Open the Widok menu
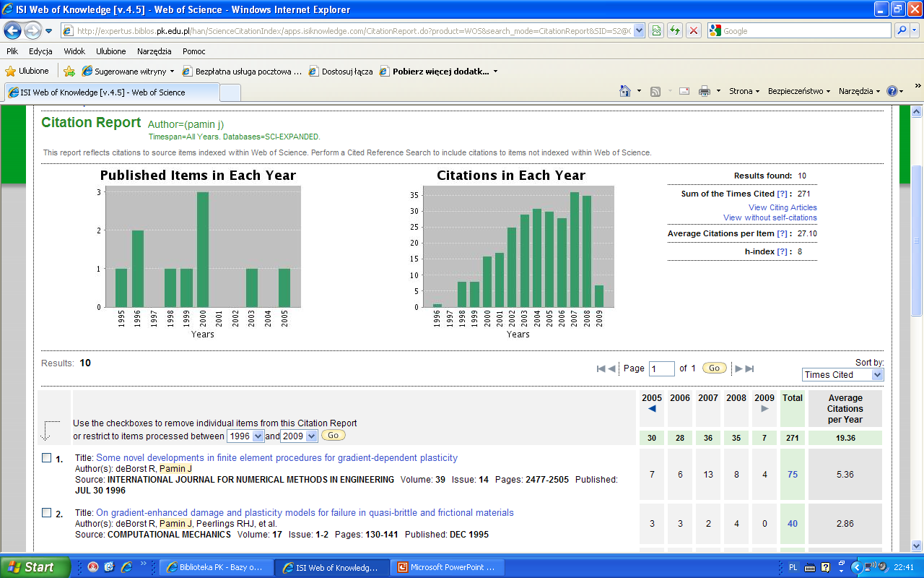Screen dimensions: 924x578 [74, 51]
